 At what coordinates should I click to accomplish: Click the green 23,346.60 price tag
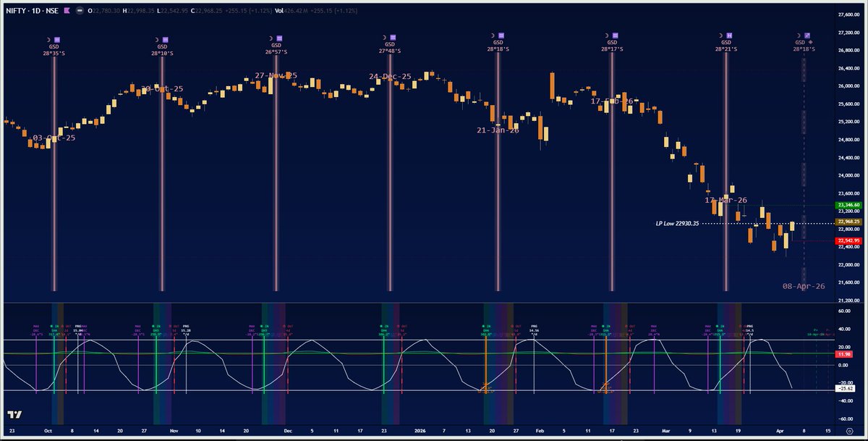[848, 206]
